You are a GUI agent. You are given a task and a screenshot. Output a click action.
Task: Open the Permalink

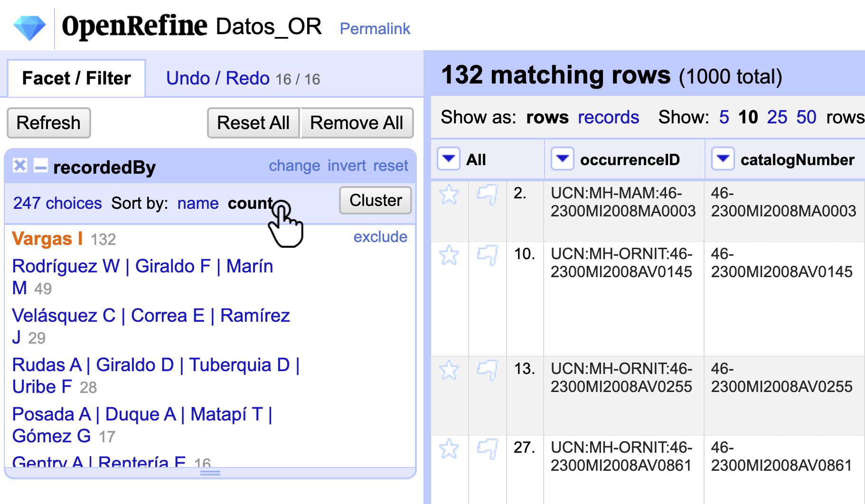pyautogui.click(x=375, y=28)
